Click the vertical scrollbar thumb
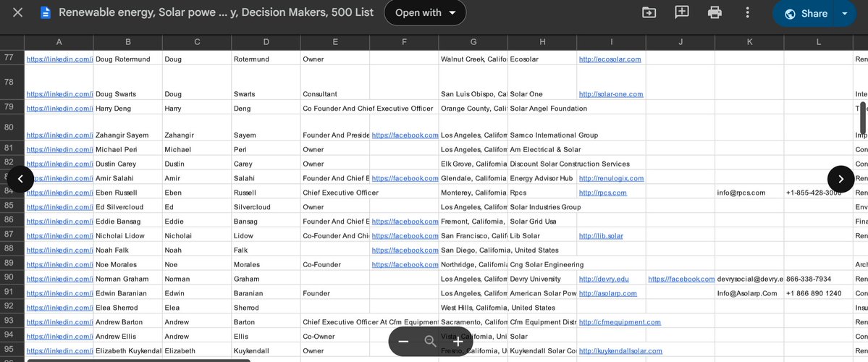Screen dimensions: 868x362 pos(862,118)
